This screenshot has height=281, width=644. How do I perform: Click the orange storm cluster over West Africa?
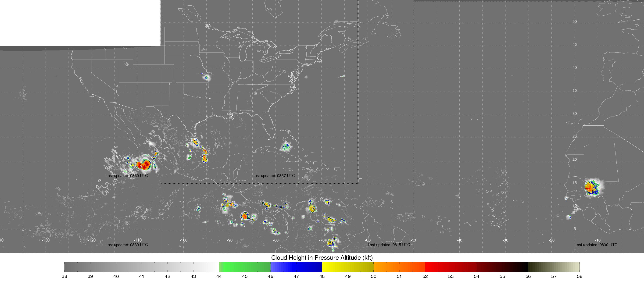tap(590, 188)
